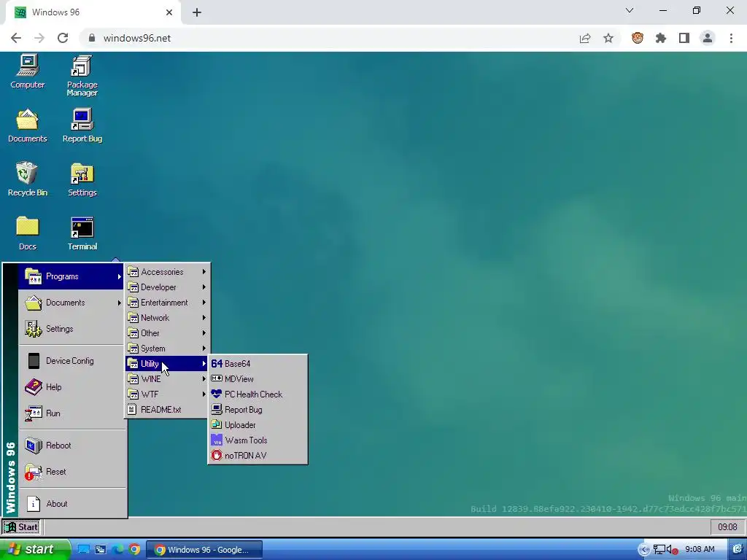This screenshot has height=560, width=747.
Task: Reload the browser page
Action: pos(63,38)
